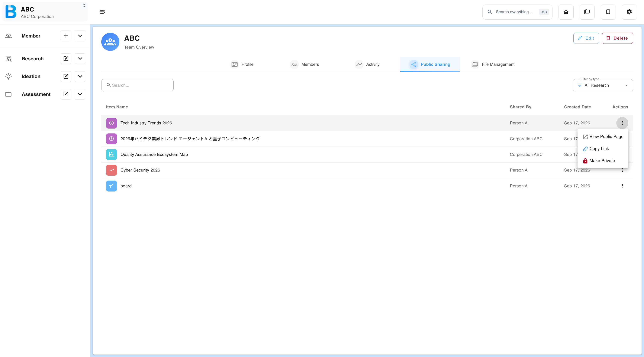
Task: Focus the Search everything field
Action: (x=517, y=12)
